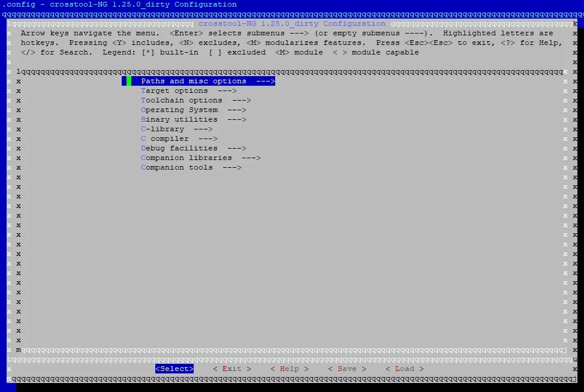Select the C-library menu entry
Screen dimensions: 584x392
[x=162, y=129]
